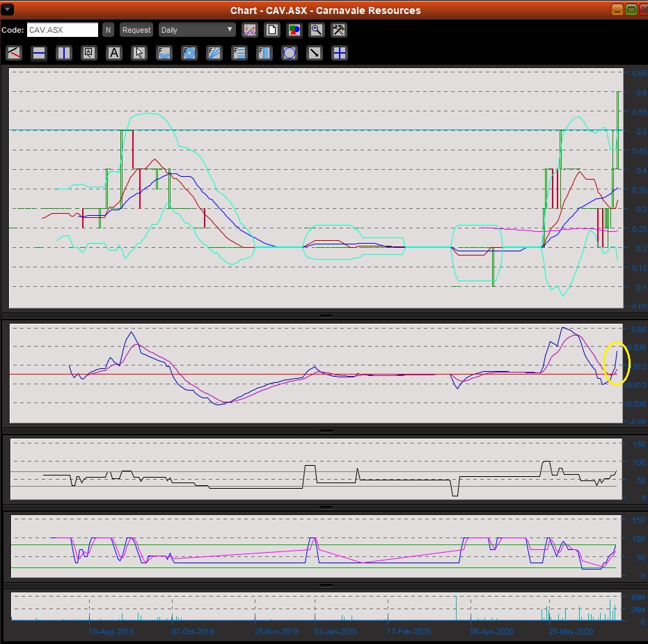Select the text annotation 'A' tool
Viewport: 648px width, 644px height.
coord(114,53)
